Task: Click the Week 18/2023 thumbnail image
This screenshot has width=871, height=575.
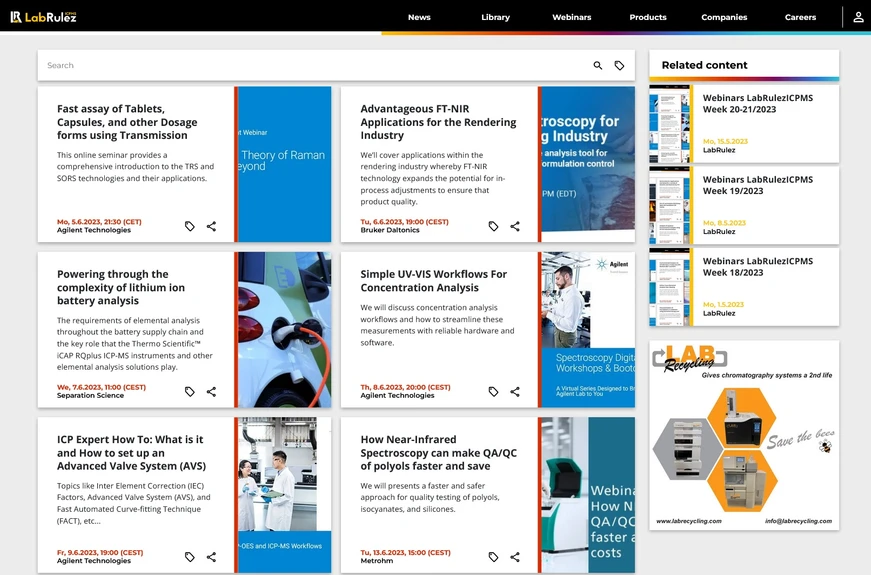Action: tap(669, 287)
